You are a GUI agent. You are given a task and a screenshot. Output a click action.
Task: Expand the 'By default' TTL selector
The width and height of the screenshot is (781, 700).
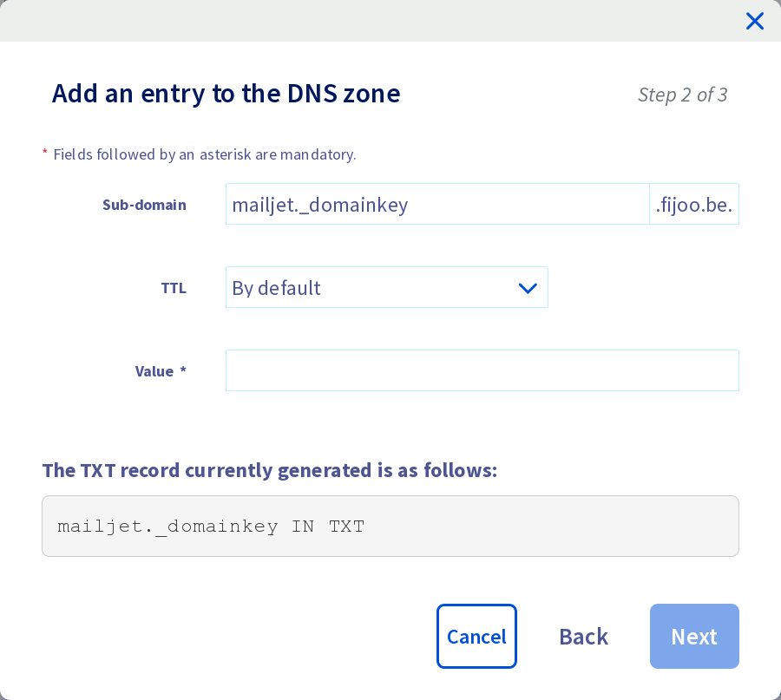click(386, 287)
